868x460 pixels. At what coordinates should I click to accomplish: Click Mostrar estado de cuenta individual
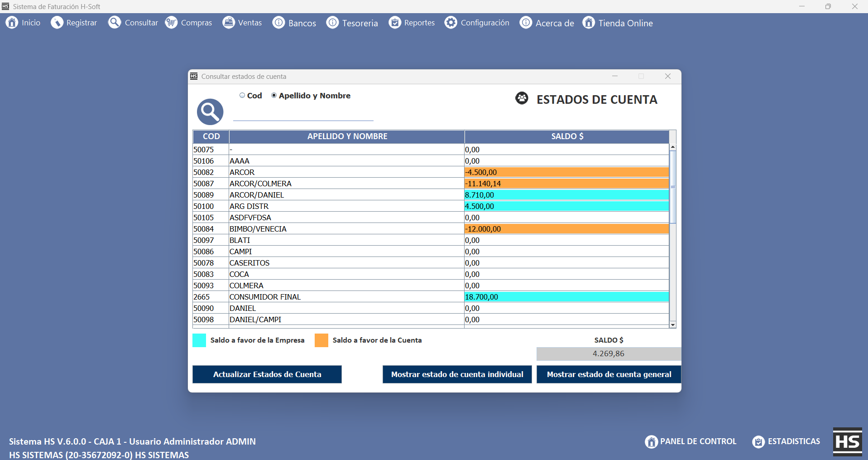click(457, 374)
